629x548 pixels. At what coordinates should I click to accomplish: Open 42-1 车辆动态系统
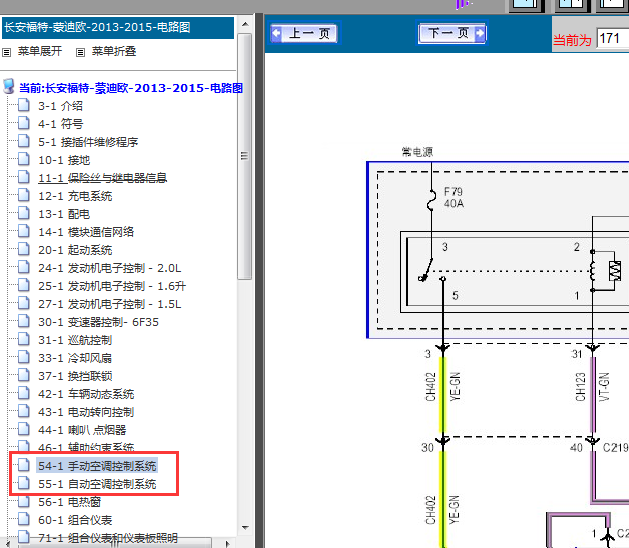86,394
